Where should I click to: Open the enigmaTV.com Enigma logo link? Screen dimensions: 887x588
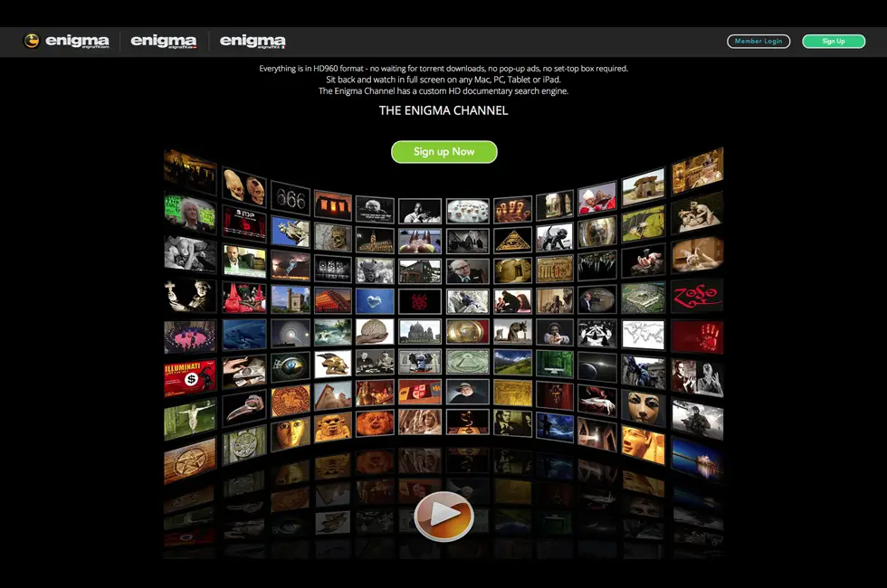pyautogui.click(x=77, y=42)
